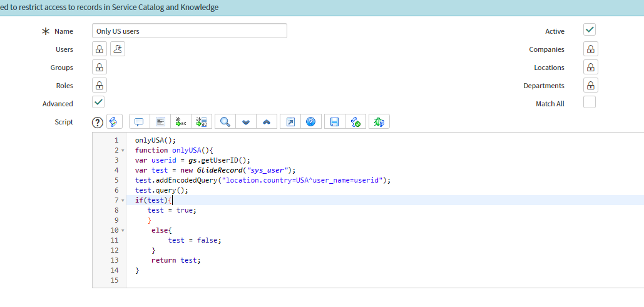The height and width of the screenshot is (307, 644).
Task: Find previous with the up chevron icon
Action: 267,122
